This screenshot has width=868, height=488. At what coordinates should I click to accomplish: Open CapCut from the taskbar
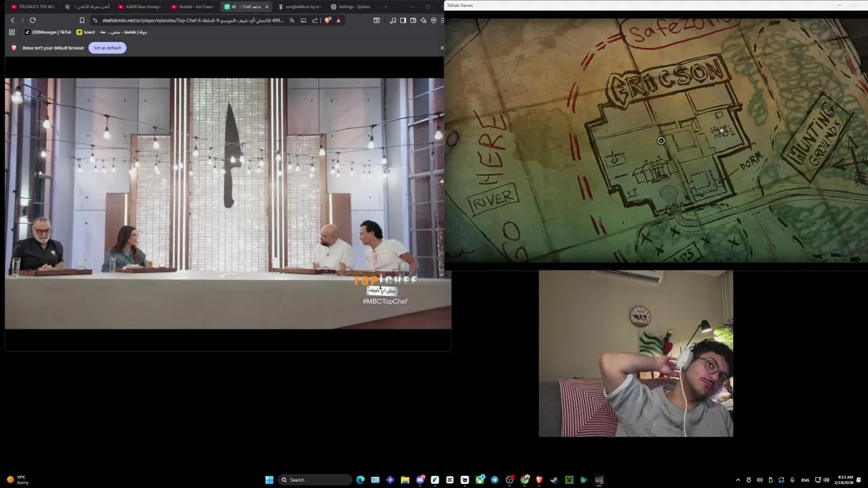pyautogui.click(x=450, y=480)
